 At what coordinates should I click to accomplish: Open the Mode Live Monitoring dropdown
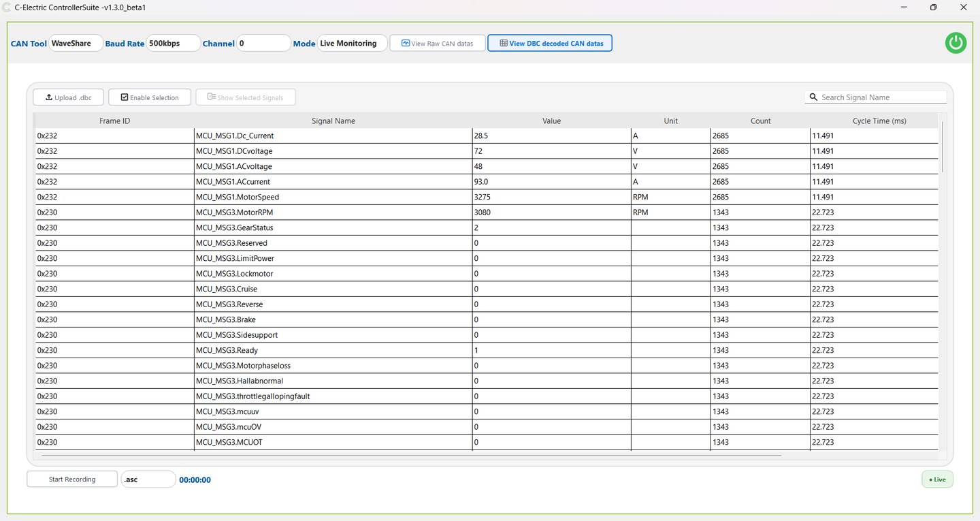click(x=352, y=43)
